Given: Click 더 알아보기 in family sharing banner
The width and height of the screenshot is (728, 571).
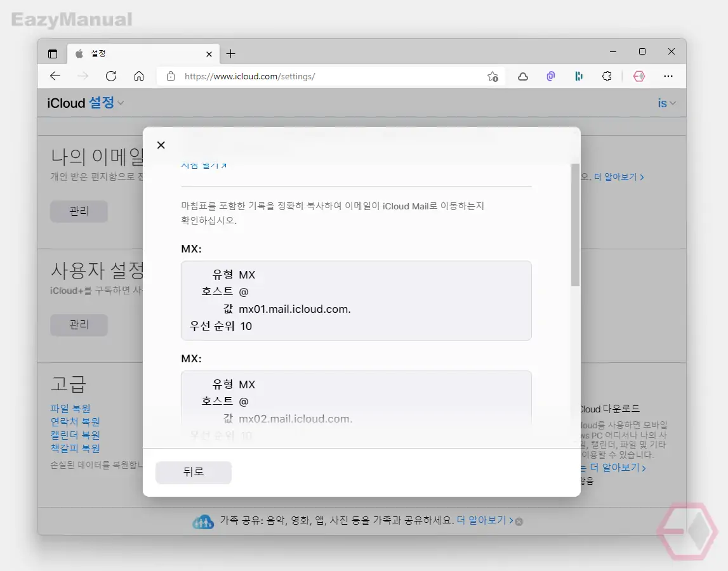Looking at the screenshot, I should (x=485, y=520).
